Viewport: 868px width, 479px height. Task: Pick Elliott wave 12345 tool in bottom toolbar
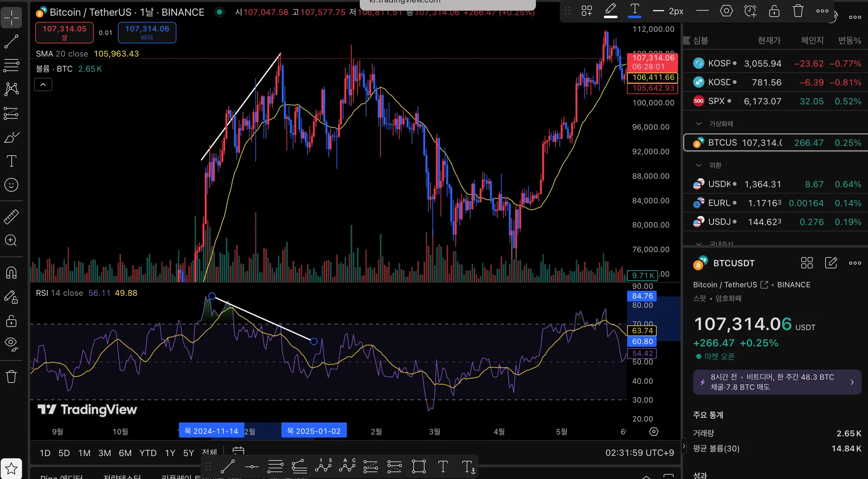[323, 465]
